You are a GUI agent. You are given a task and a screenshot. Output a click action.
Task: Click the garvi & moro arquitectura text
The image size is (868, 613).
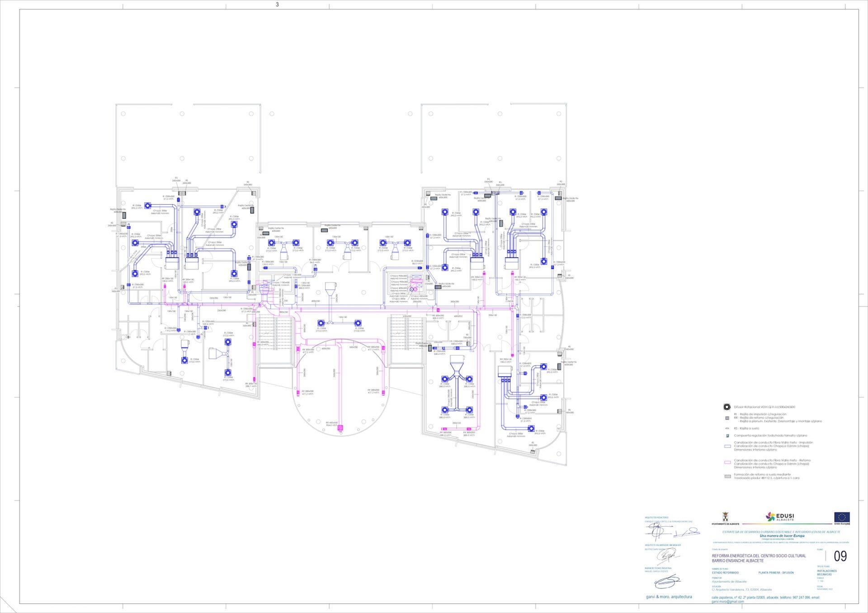point(669,597)
